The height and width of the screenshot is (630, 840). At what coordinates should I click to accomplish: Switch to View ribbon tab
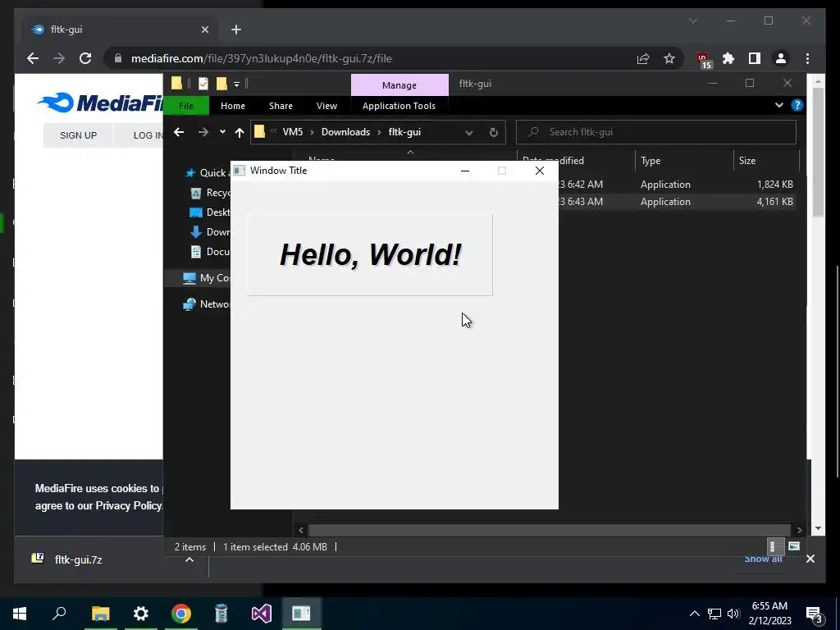(x=326, y=106)
